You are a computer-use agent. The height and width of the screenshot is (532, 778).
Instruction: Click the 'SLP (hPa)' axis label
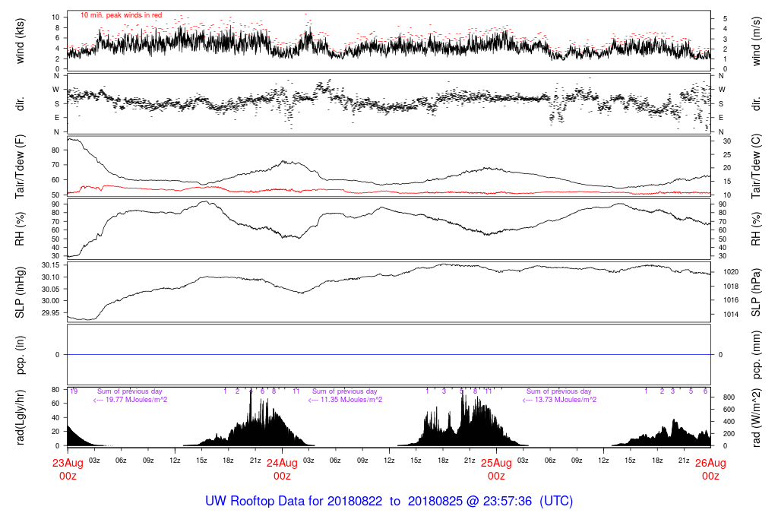point(756,293)
